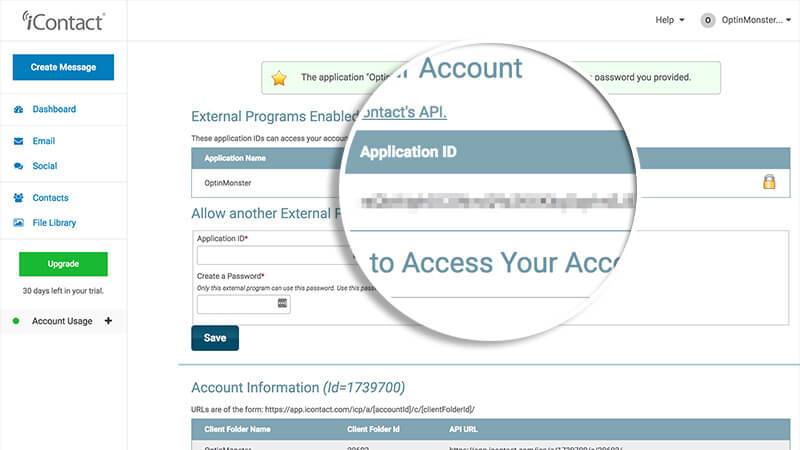Click the lock icon in OptinMonster row
Image resolution: width=800 pixels, height=450 pixels.
click(769, 182)
